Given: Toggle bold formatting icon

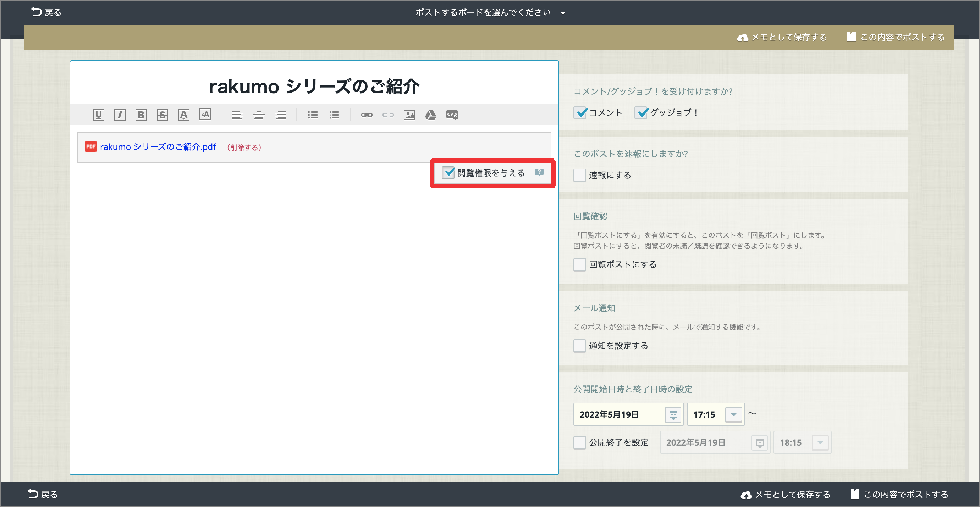Looking at the screenshot, I should click(x=141, y=115).
